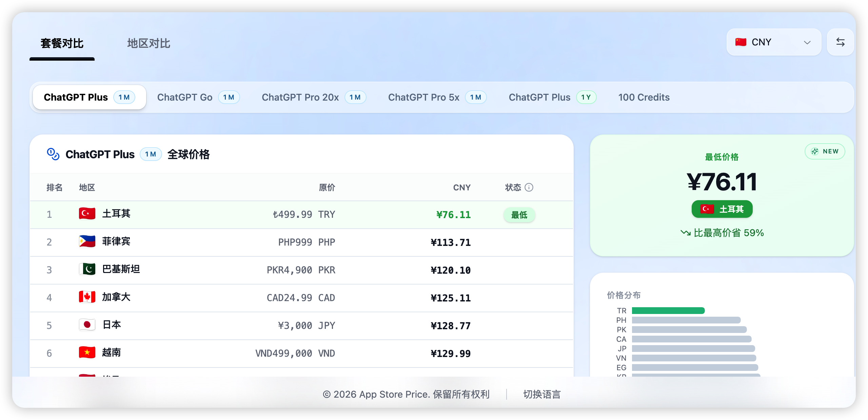Click the Vietnam flag in row 6

pos(87,353)
